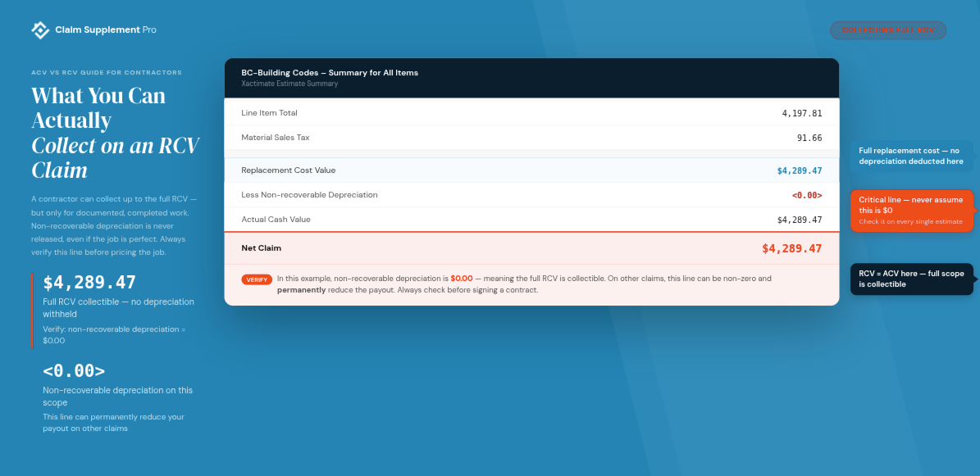Click the italic 'Collect on an RCV Claim' heading
Screen dimensions: 980x476
115,157
